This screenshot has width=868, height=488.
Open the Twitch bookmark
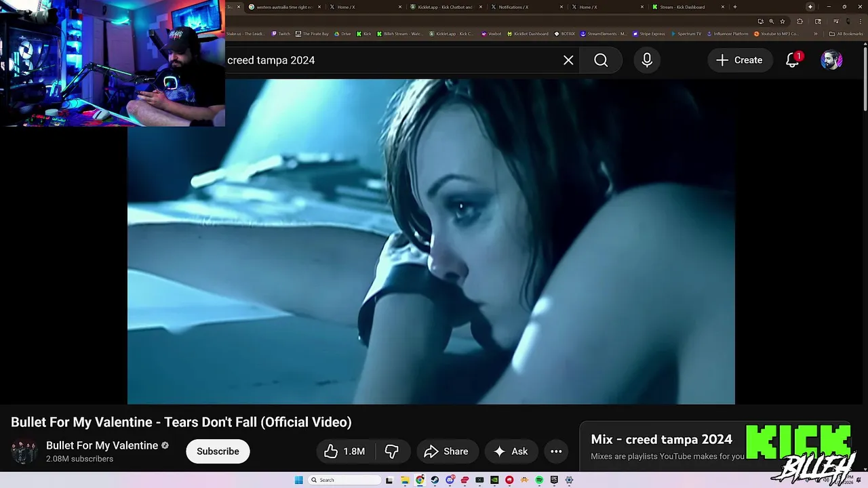pyautogui.click(x=281, y=34)
